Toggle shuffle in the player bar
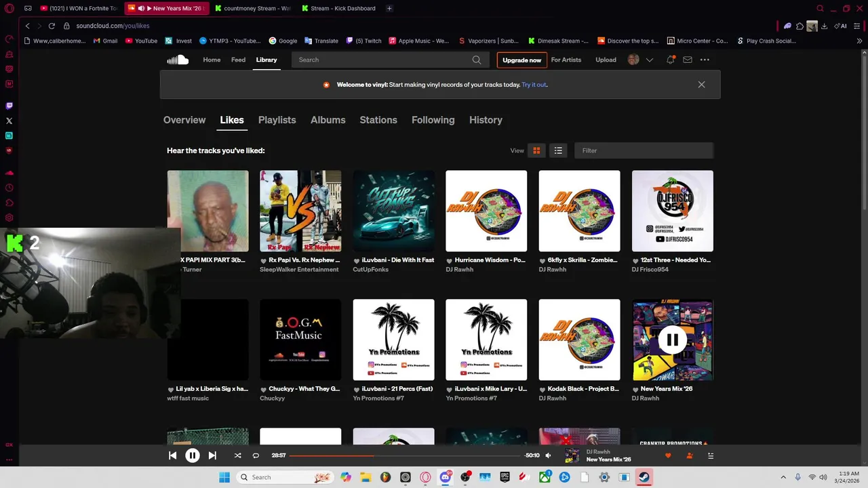The image size is (868, 488). coord(237,455)
